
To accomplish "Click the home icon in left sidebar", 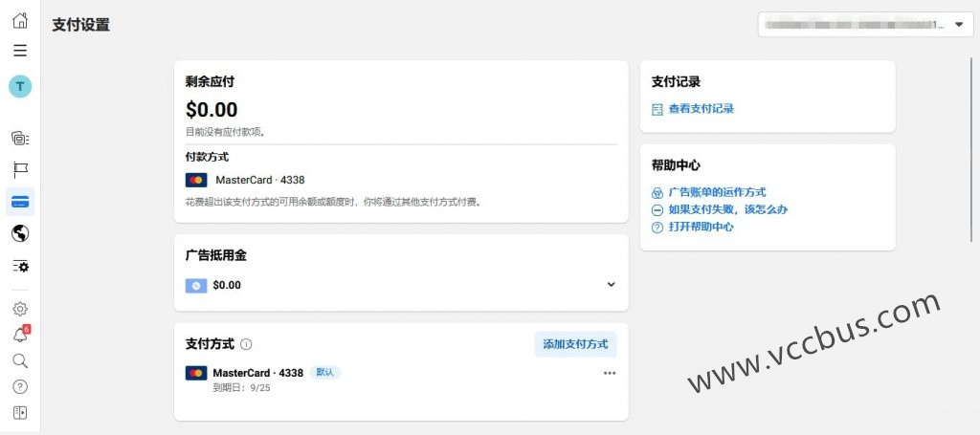I will [x=20, y=20].
